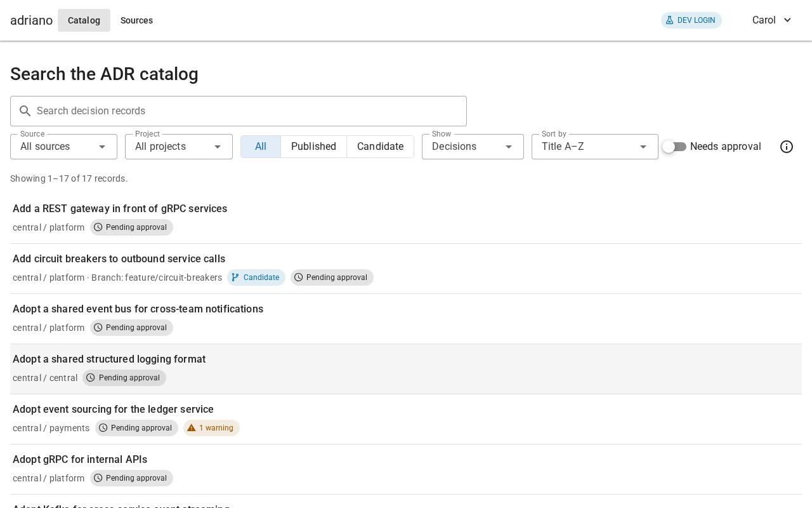
Task: Open Adopt event sourcing for ledger service
Action: pos(406,419)
